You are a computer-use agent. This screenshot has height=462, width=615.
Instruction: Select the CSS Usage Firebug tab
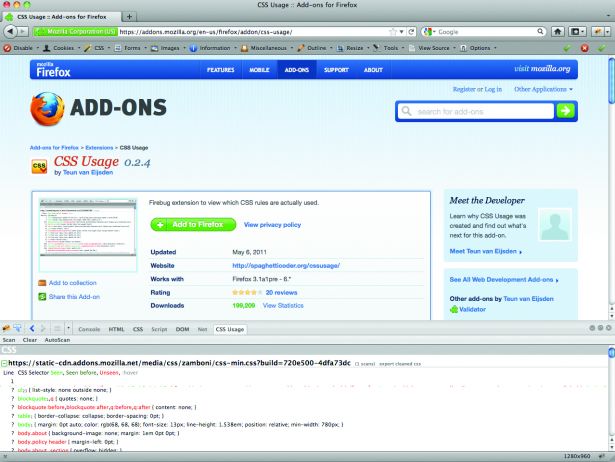click(x=230, y=329)
